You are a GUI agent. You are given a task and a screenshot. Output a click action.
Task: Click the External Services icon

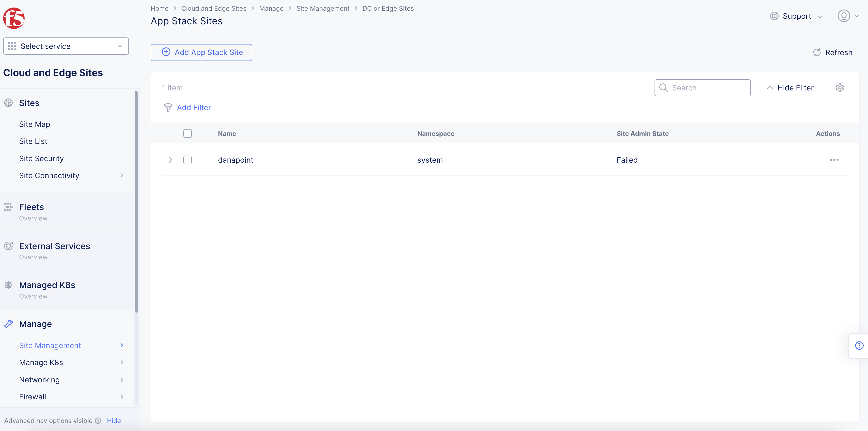click(x=8, y=246)
